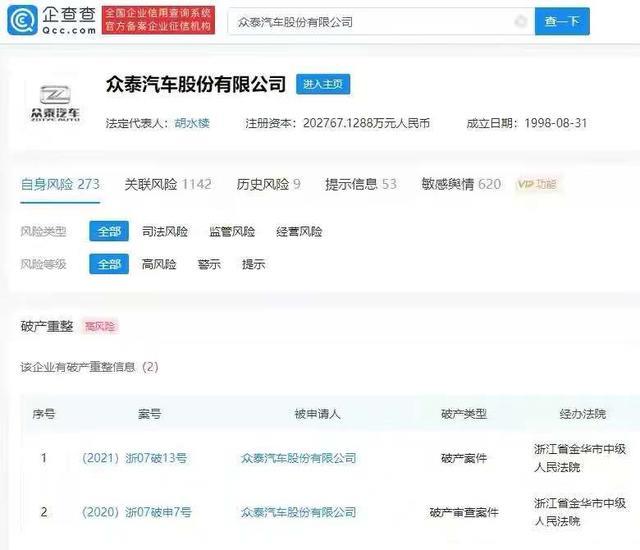The height and width of the screenshot is (550, 640).
Task: Select 全部 under 风险等级 filter
Action: click(109, 264)
